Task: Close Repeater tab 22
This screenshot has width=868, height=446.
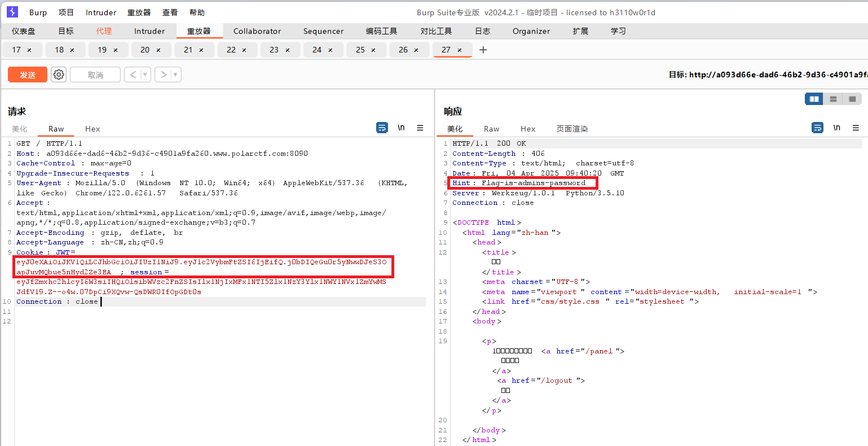Action: pyautogui.click(x=244, y=50)
